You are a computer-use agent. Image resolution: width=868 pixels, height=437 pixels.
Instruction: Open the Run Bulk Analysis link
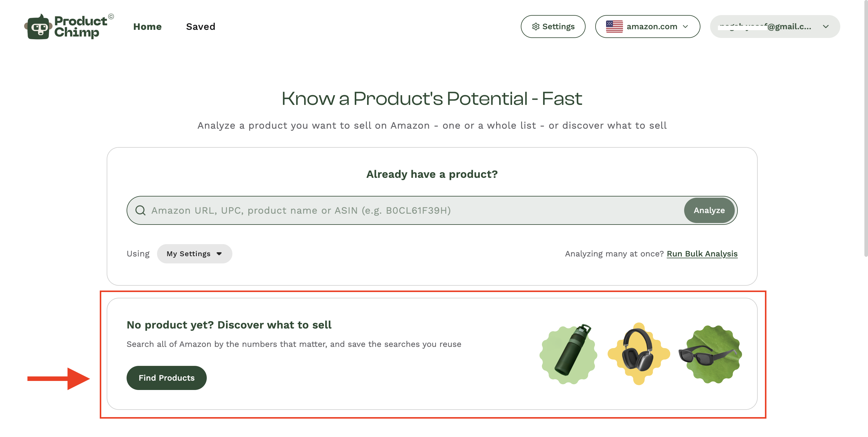(x=702, y=254)
